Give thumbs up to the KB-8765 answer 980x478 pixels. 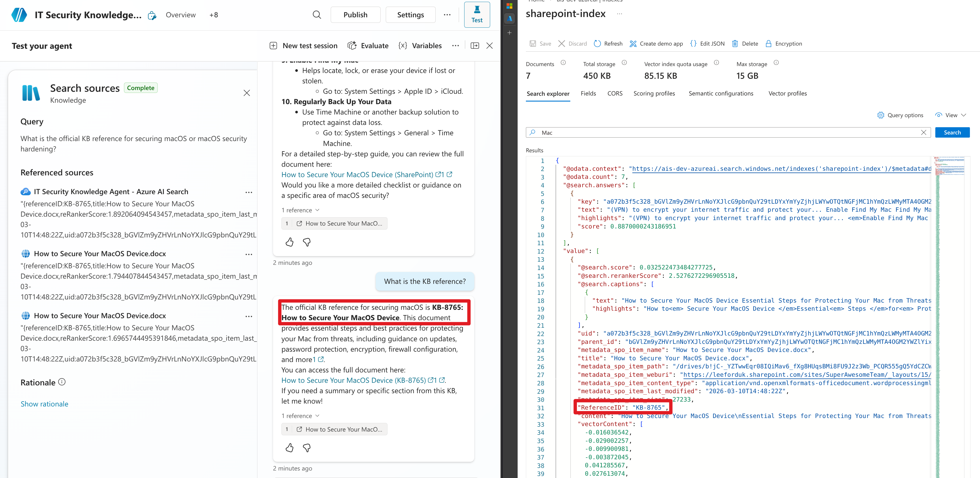pos(289,448)
